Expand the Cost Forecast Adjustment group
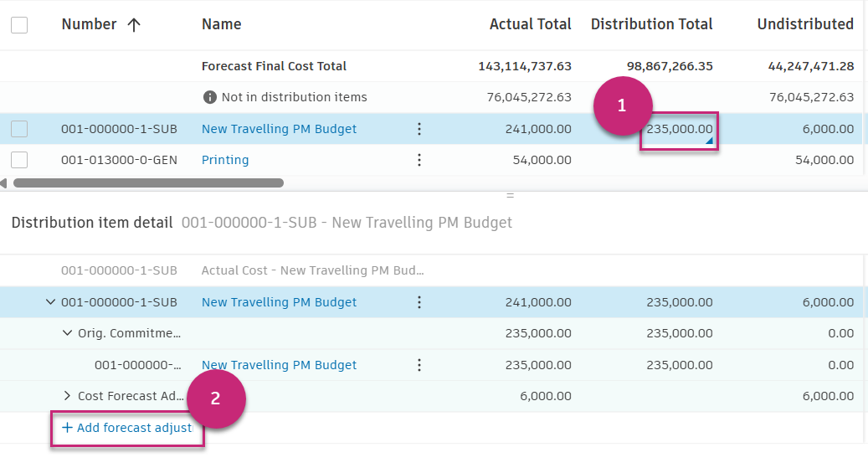This screenshot has width=868, height=473. click(x=67, y=396)
